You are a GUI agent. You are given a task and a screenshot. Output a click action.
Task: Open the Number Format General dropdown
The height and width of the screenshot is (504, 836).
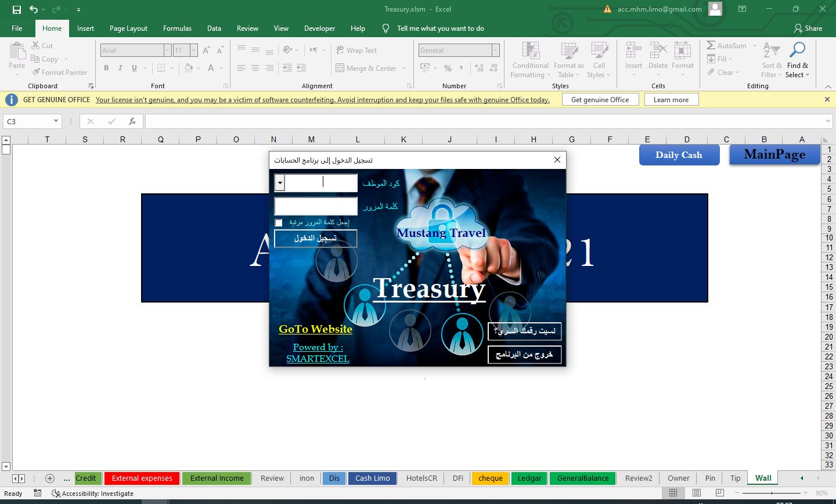495,51
